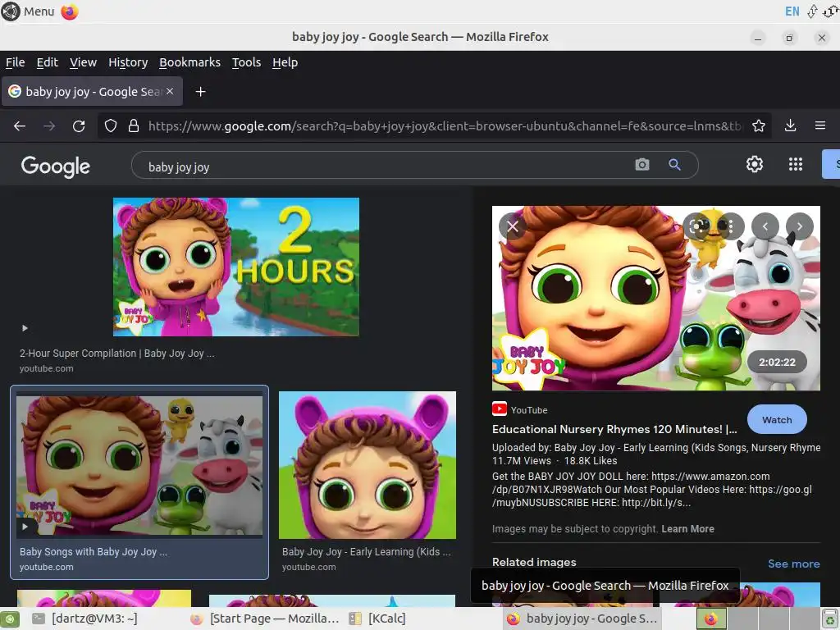Click the Related images heading
Image resolution: width=840 pixels, height=630 pixels.
click(x=534, y=562)
